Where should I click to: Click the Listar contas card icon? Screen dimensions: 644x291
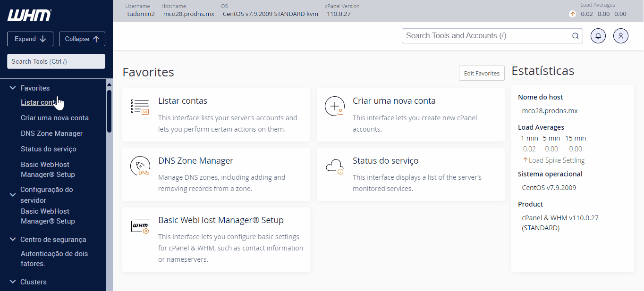[140, 107]
